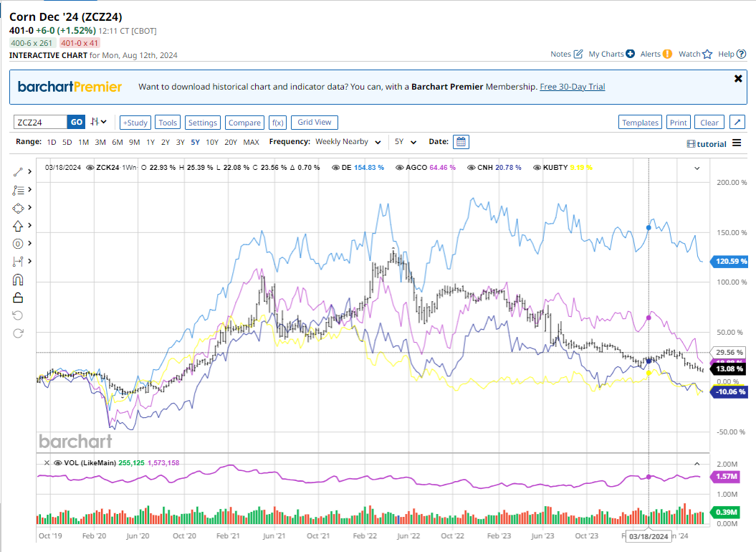
Task: Select the arrow marker tool
Action: pyautogui.click(x=18, y=226)
